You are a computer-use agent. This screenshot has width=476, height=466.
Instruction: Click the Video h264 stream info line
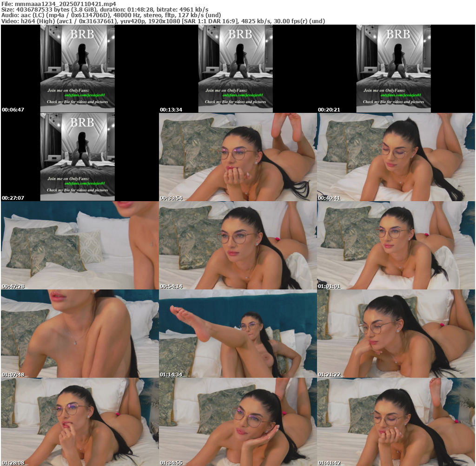point(163,21)
